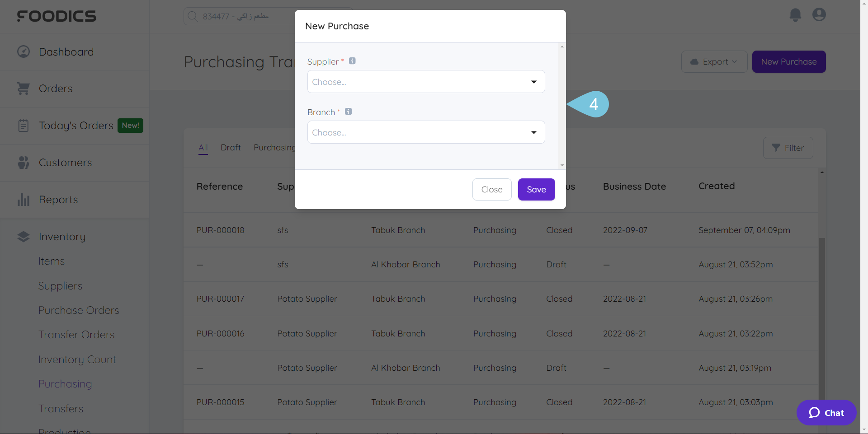Click the Reports bar-chart icon
The width and height of the screenshot is (868, 434).
click(23, 200)
